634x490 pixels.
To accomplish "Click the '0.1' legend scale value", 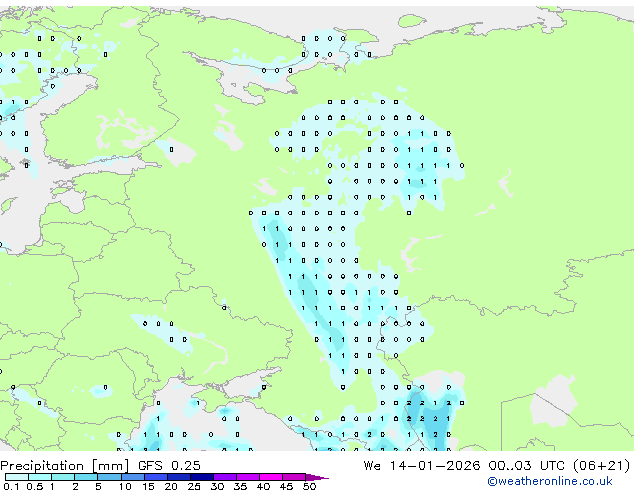I will click(11, 486).
